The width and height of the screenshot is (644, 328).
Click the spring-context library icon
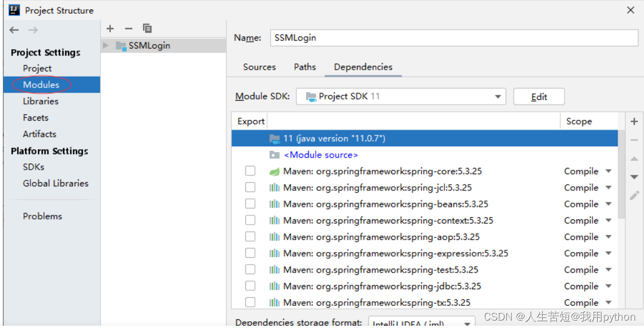[275, 221]
